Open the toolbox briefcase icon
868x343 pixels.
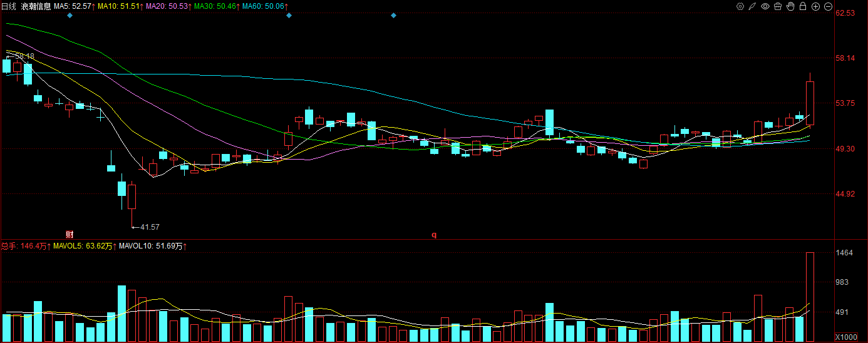778,6
